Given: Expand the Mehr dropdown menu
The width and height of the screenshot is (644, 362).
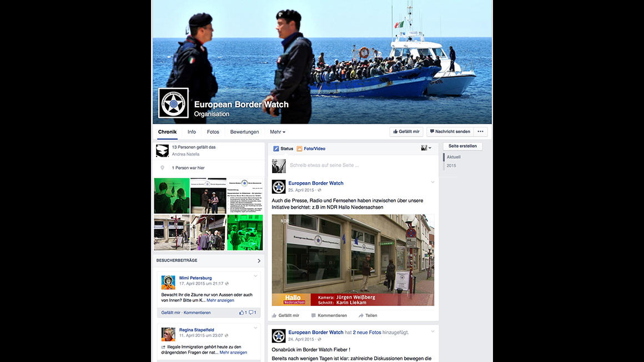Looking at the screenshot, I should pos(278,132).
